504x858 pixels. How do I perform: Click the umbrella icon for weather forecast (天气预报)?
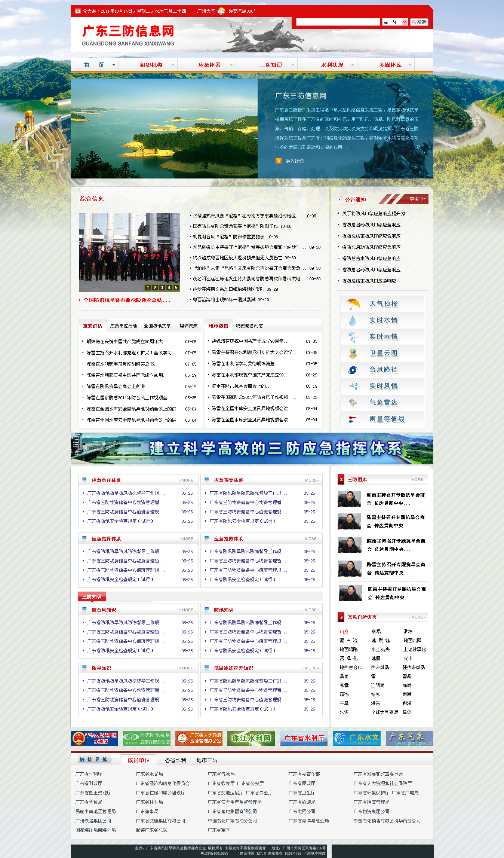tap(353, 304)
